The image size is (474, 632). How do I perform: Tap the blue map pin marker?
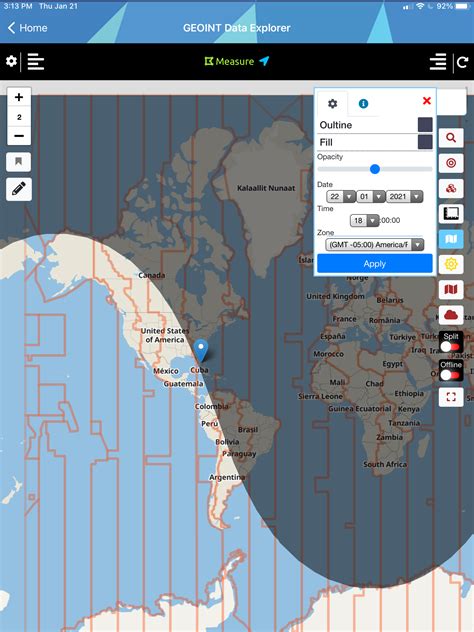(201, 350)
